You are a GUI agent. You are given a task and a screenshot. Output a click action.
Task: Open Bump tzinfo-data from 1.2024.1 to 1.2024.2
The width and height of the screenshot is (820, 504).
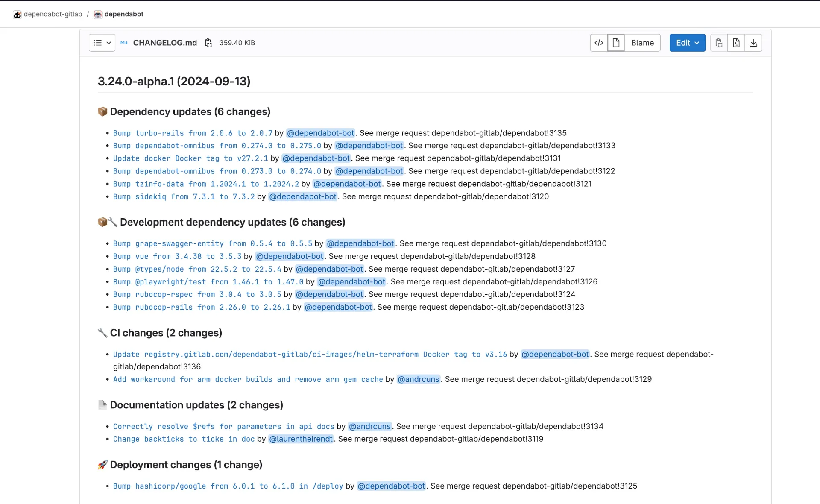click(206, 184)
